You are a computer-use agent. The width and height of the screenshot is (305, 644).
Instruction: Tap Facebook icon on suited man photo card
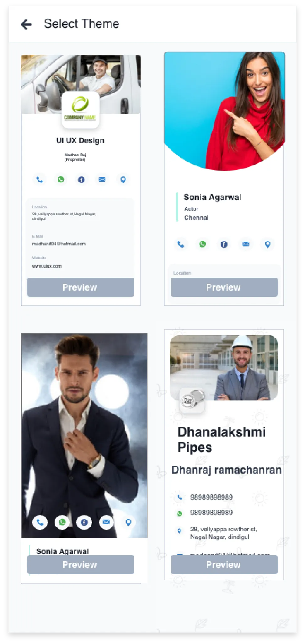tap(84, 522)
